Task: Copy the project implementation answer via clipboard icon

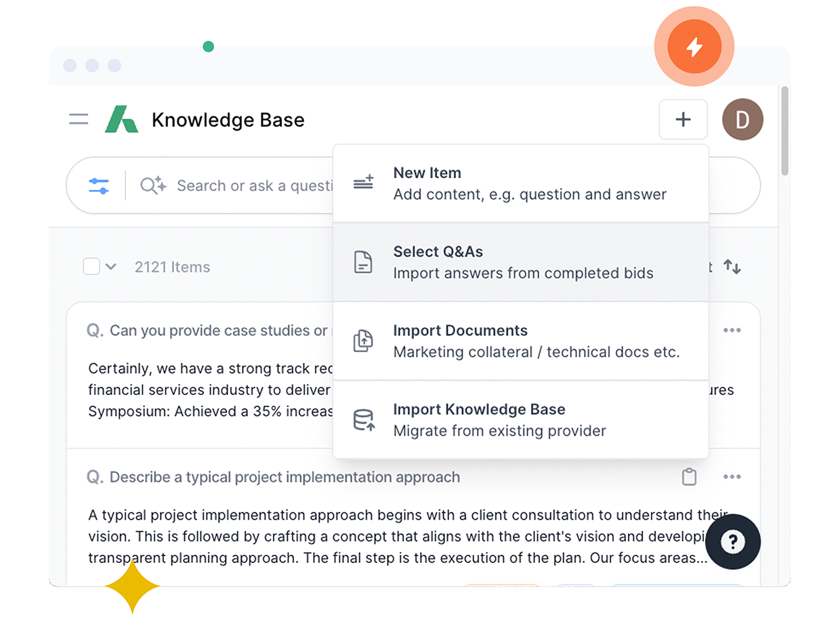Action: click(690, 477)
